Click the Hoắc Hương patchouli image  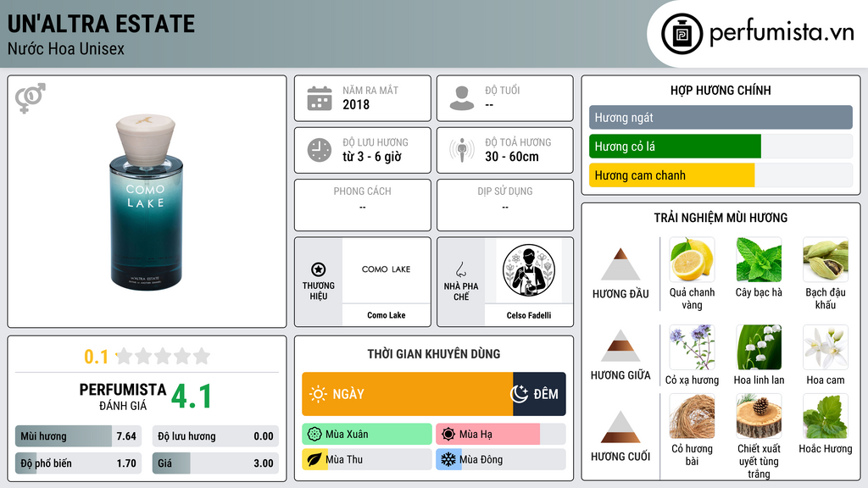pyautogui.click(x=826, y=416)
